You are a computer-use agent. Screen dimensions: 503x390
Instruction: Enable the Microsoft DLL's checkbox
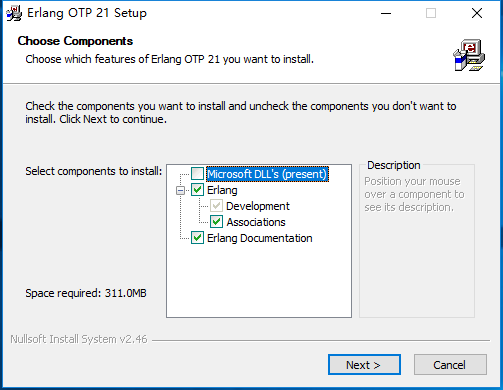[197, 174]
